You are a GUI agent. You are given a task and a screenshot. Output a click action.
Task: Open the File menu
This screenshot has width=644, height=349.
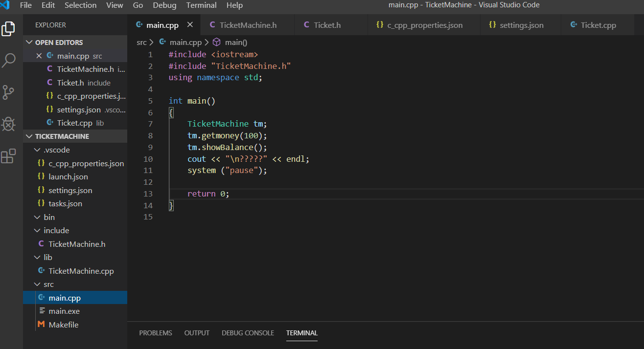(26, 5)
